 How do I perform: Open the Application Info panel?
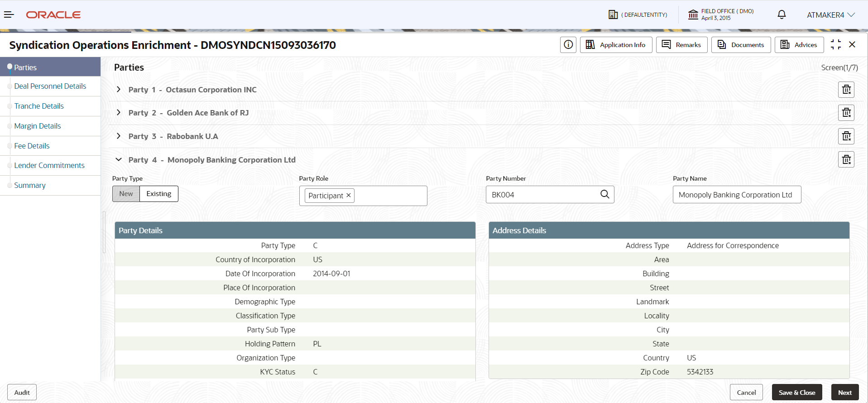pyautogui.click(x=616, y=45)
